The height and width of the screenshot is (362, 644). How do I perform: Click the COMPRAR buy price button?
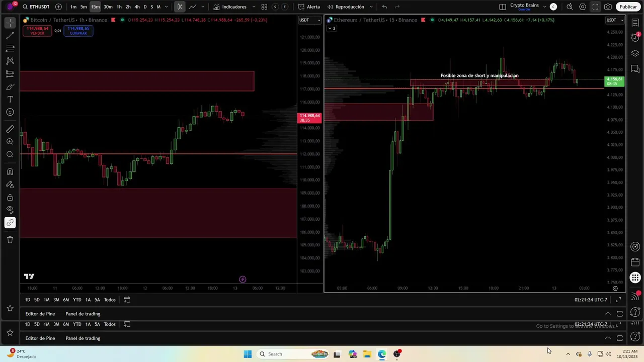[78, 31]
